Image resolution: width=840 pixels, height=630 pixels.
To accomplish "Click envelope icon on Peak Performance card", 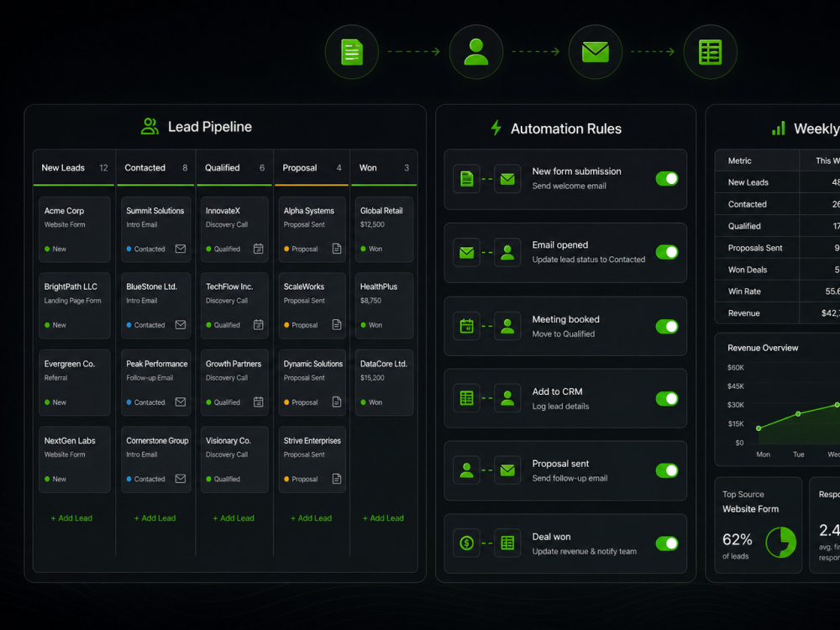I will pos(181,402).
